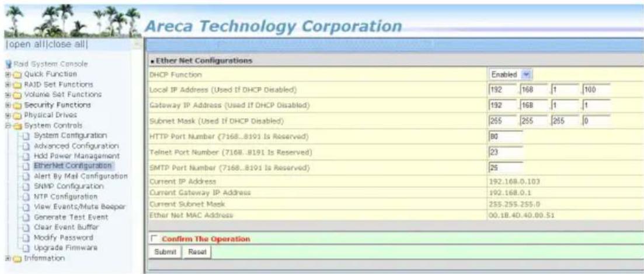
Task: Open Upgrade Firmware page
Action: point(65,248)
